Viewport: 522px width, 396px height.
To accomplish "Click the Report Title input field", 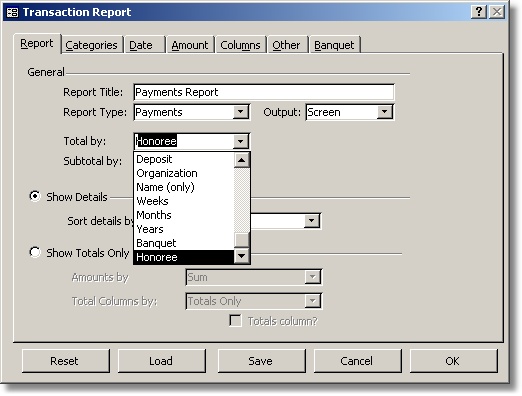I will tap(264, 92).
